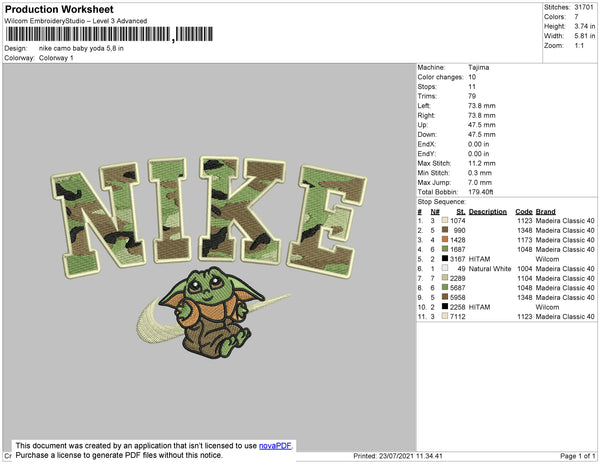Pick the cream swatch for stop 7112
This screenshot has height=464, width=600.
[445, 316]
